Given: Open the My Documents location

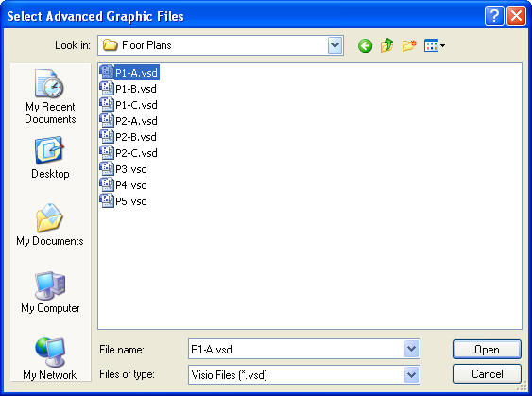Looking at the screenshot, I should (x=50, y=225).
